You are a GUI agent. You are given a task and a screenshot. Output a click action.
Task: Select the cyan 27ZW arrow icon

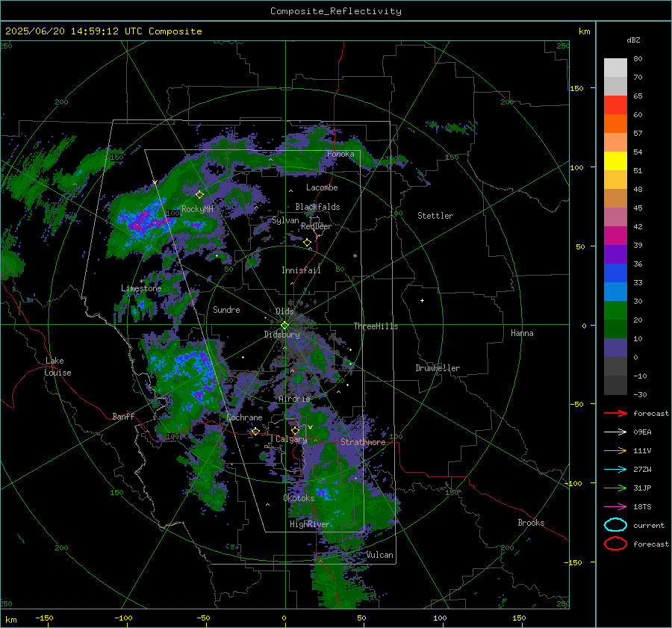(615, 470)
